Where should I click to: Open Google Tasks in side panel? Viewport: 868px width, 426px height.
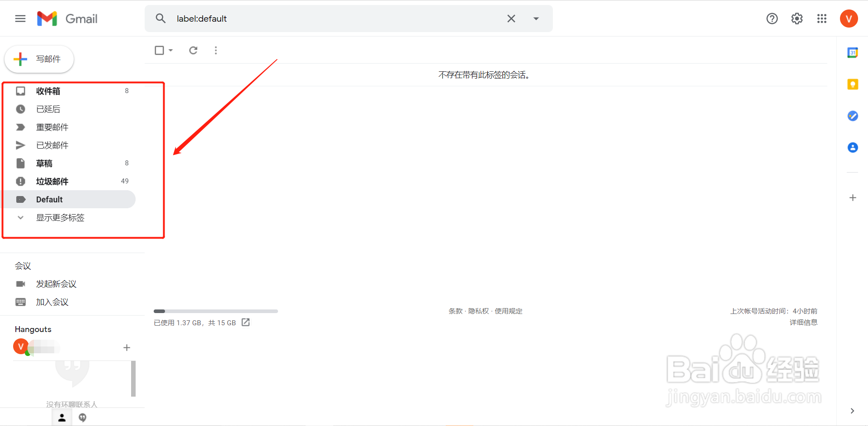tap(853, 116)
